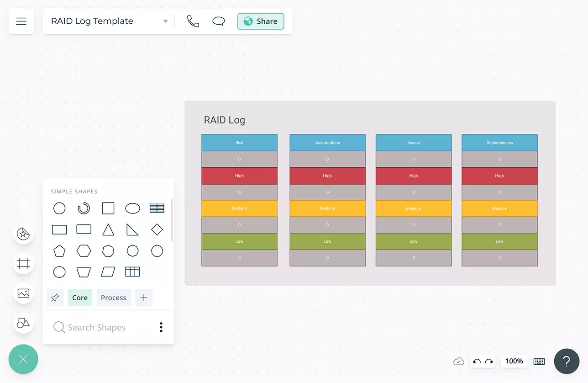Click the cloud sync status icon

pyautogui.click(x=458, y=362)
